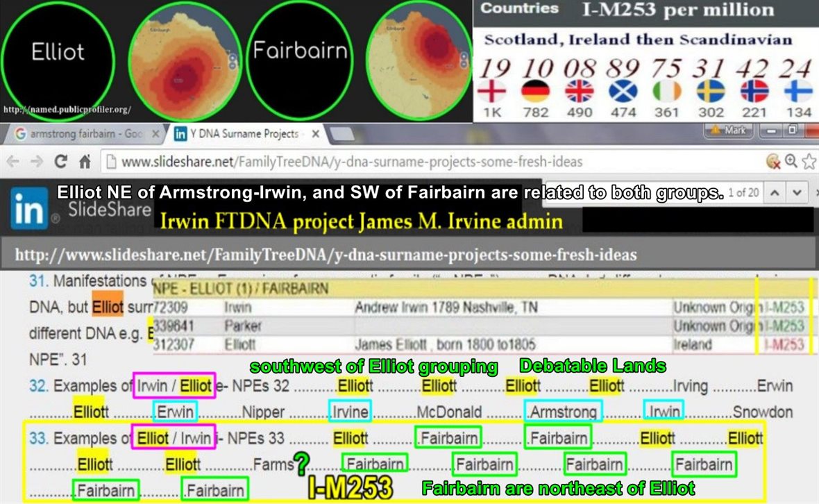
Task: Click the Scotland saltire flag icon
Action: coord(623,92)
